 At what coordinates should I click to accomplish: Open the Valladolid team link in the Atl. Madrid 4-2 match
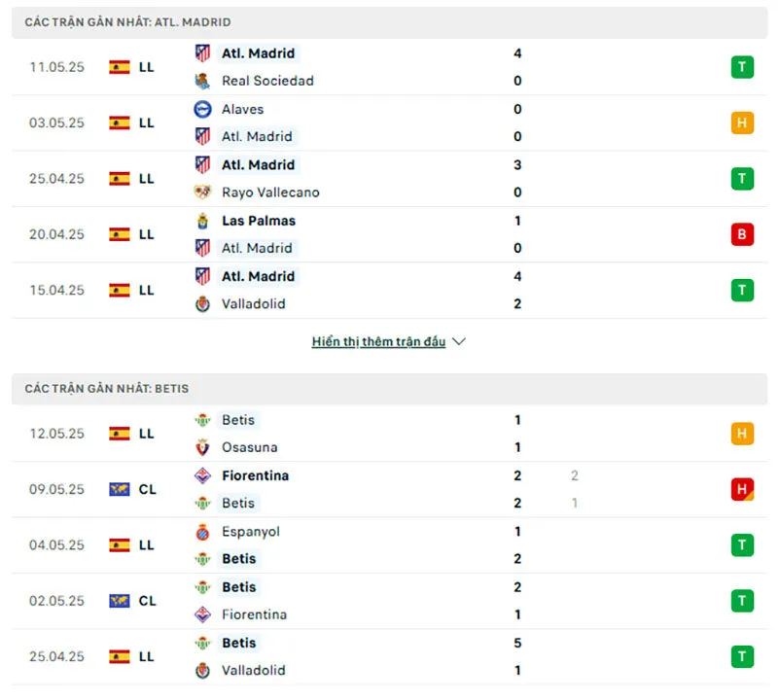[253, 303]
